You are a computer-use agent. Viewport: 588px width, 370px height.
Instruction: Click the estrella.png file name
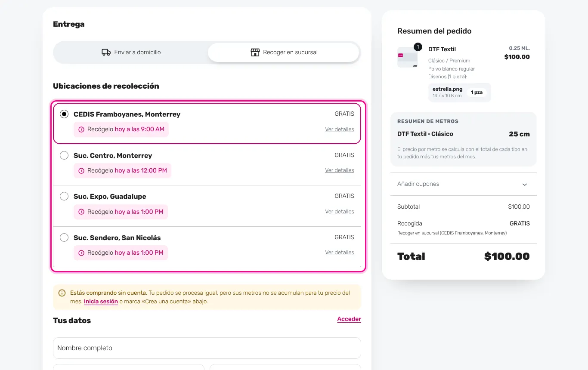448,89
